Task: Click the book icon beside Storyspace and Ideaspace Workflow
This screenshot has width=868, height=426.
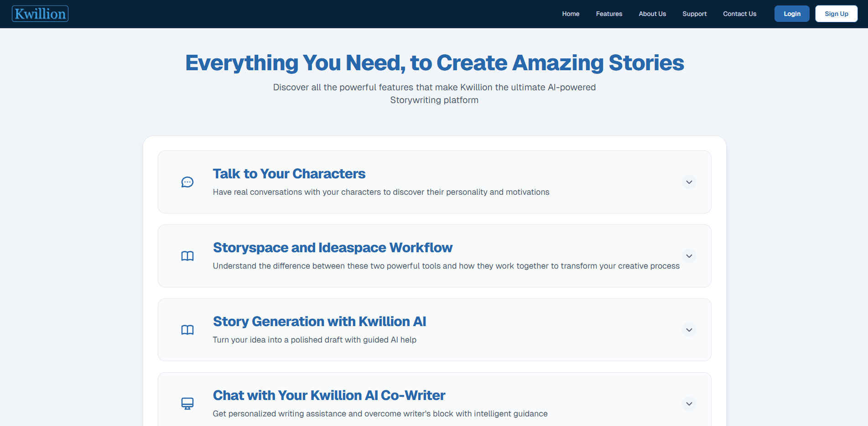Action: 187,256
